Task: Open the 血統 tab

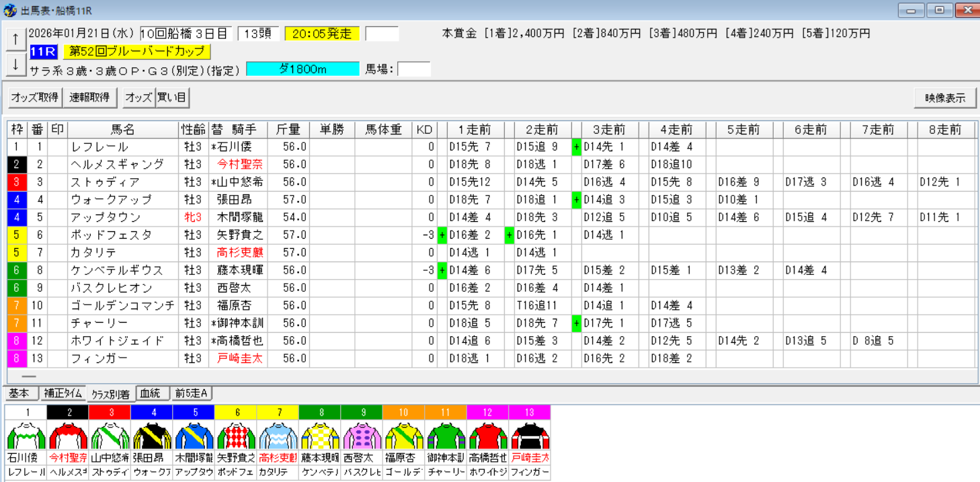Action: (x=151, y=394)
